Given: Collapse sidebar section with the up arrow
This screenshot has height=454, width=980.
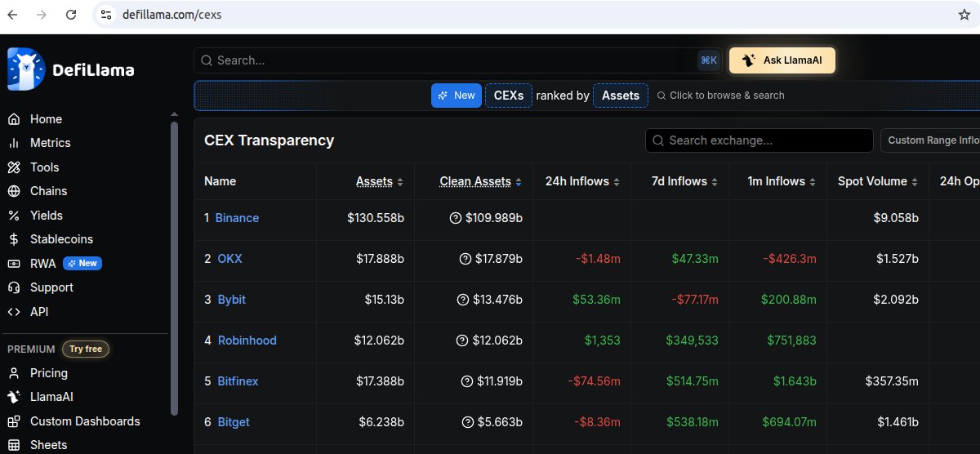Looking at the screenshot, I should point(173,114).
